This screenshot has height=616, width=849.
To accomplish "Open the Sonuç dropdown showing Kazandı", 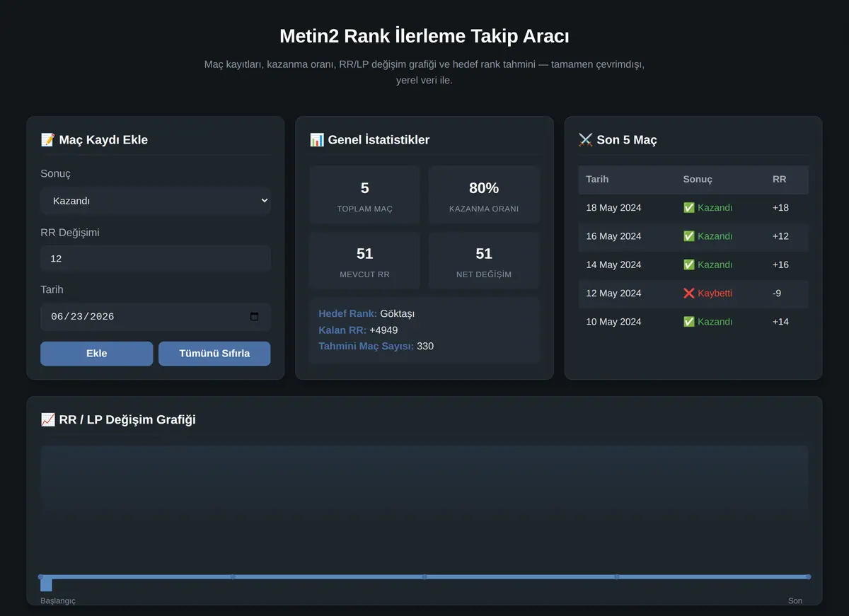I will 156,201.
